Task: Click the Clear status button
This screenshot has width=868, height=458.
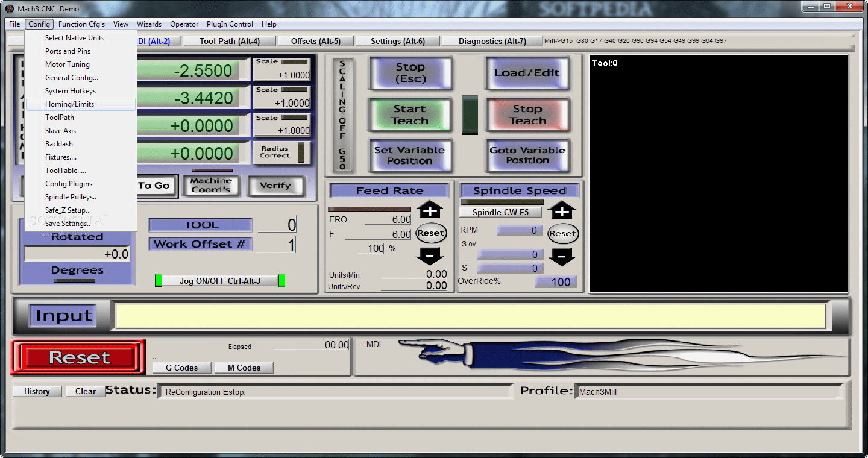Action: point(85,391)
